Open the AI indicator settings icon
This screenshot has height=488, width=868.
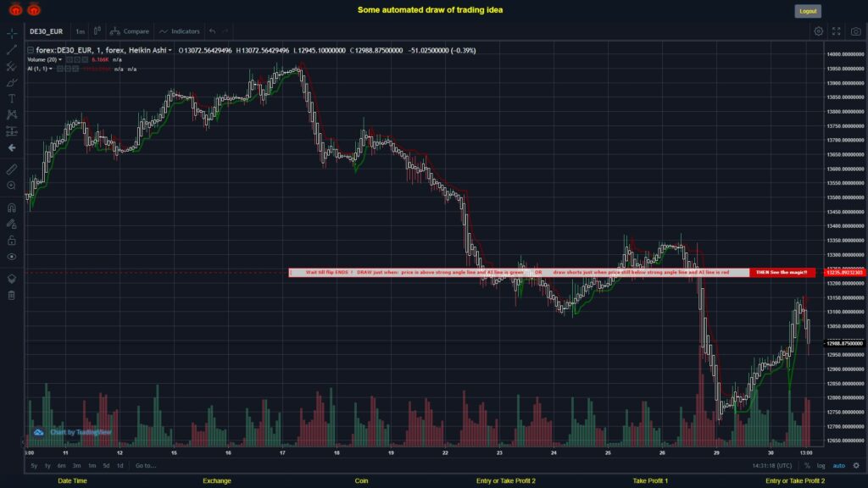[x=68, y=69]
